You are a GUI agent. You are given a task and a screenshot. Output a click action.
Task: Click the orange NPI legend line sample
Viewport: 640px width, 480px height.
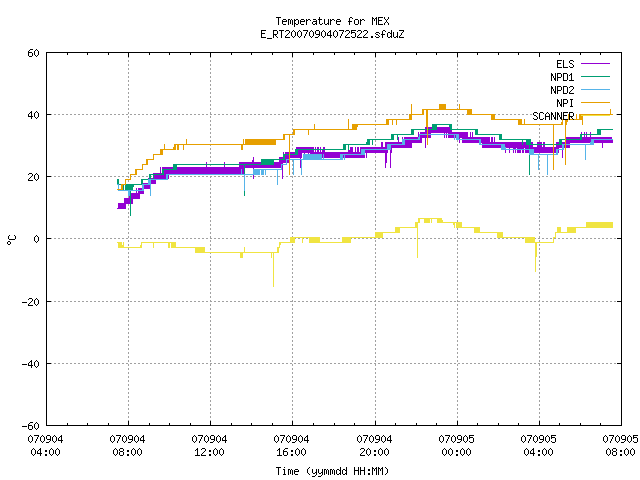595,102
